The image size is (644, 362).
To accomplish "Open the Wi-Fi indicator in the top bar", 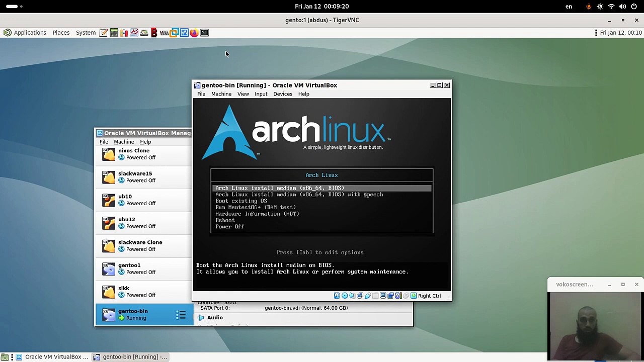I will pyautogui.click(x=611, y=7).
